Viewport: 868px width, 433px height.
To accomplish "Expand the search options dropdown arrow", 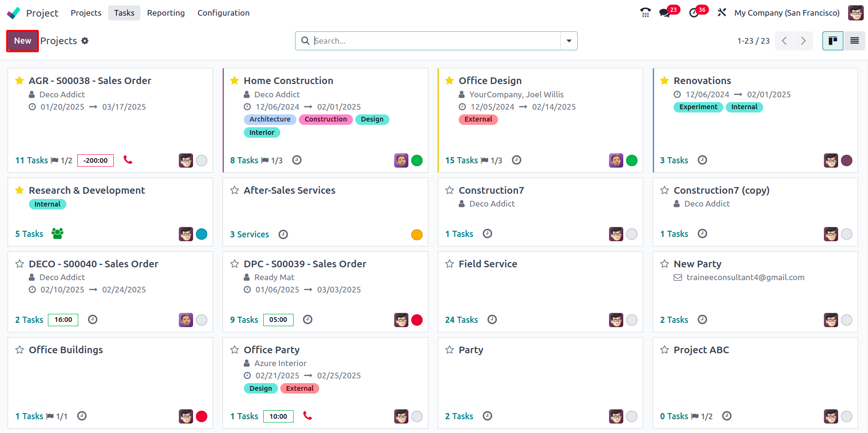I will click(569, 41).
